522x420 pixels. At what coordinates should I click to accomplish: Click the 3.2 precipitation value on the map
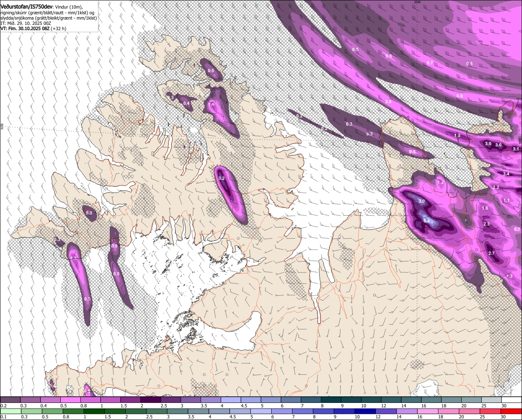[221, 179]
